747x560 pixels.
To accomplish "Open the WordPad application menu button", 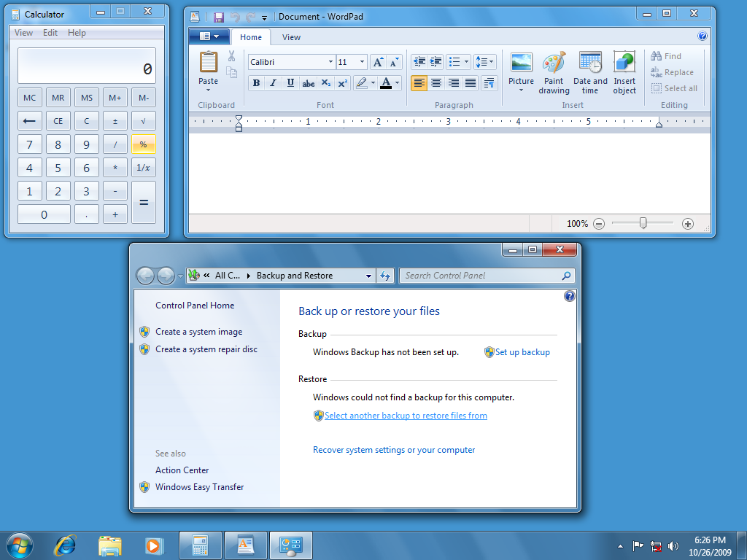I will [x=209, y=36].
